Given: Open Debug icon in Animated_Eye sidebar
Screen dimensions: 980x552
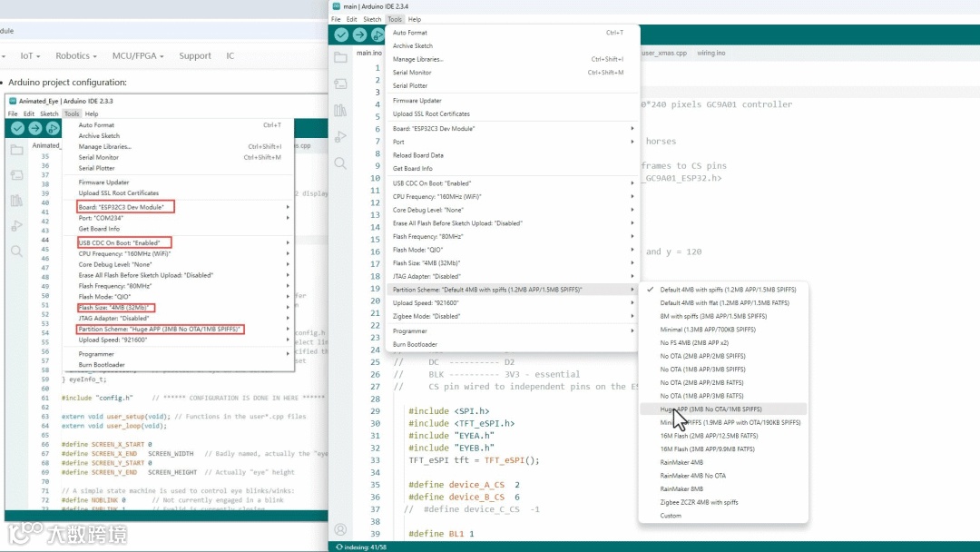Looking at the screenshot, I should [x=17, y=226].
